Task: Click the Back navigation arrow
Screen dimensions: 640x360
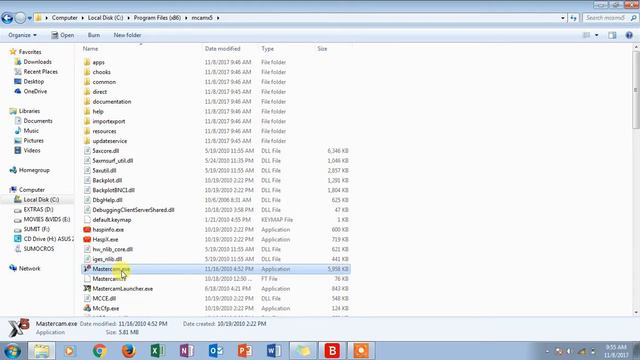Action: pos(7,18)
